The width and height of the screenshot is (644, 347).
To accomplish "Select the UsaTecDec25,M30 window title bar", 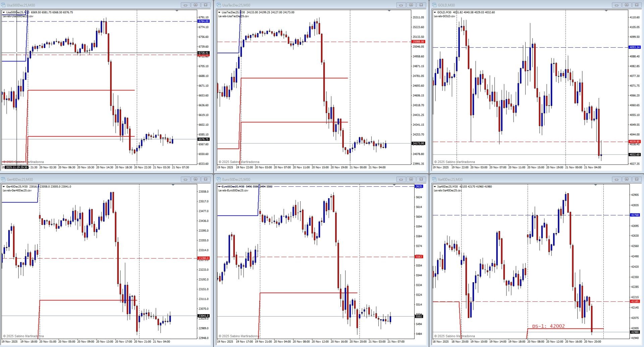I will pos(302,5).
